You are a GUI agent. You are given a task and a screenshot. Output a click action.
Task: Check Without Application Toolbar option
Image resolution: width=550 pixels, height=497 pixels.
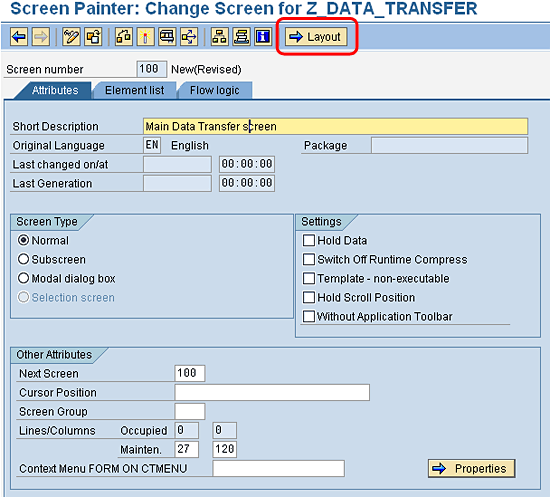tap(309, 316)
